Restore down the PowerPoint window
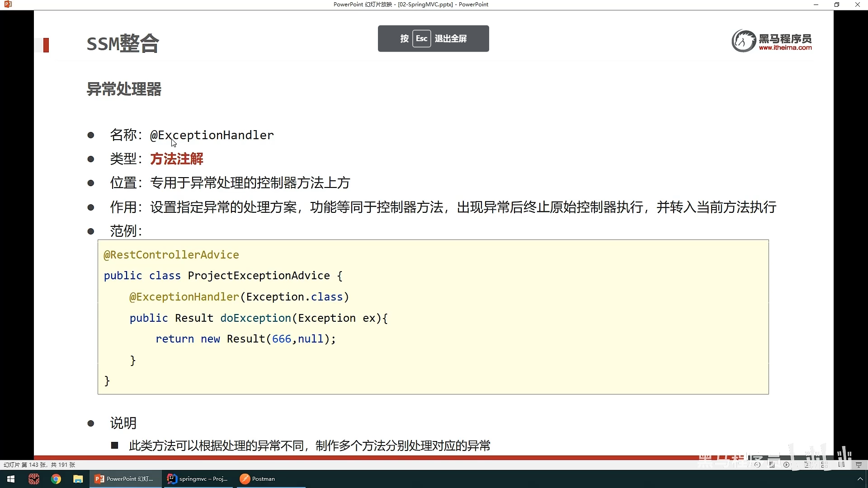Image resolution: width=868 pixels, height=488 pixels. (x=836, y=5)
